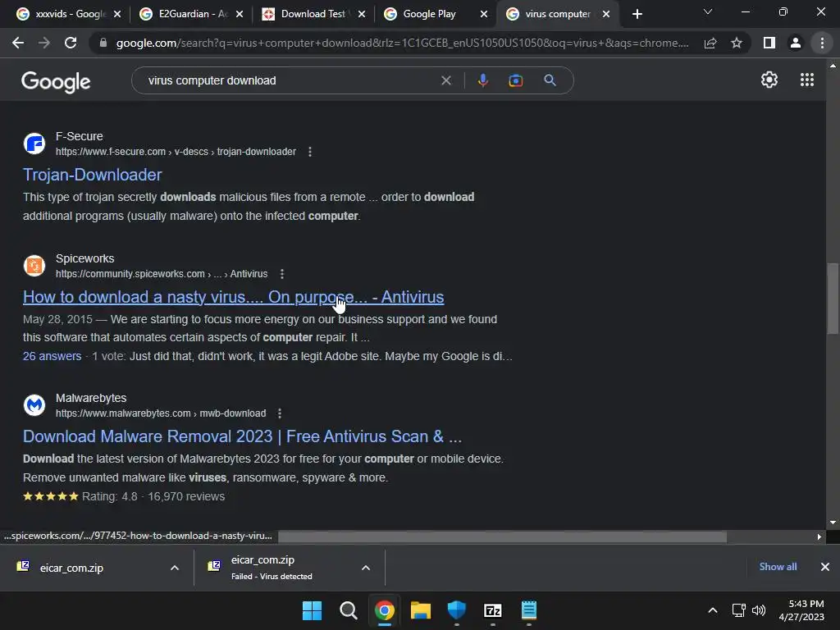Click the vertical page scrollbar thumb

833,299
